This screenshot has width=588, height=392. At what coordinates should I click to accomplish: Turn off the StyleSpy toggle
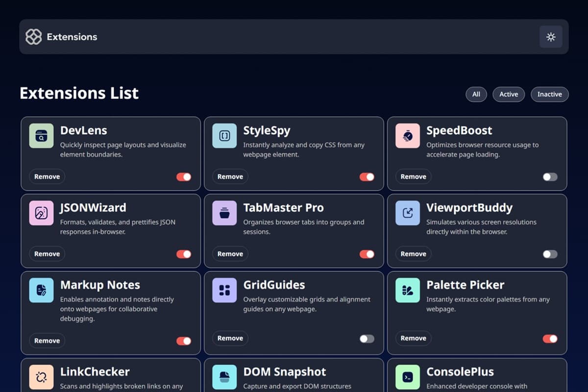tap(367, 177)
